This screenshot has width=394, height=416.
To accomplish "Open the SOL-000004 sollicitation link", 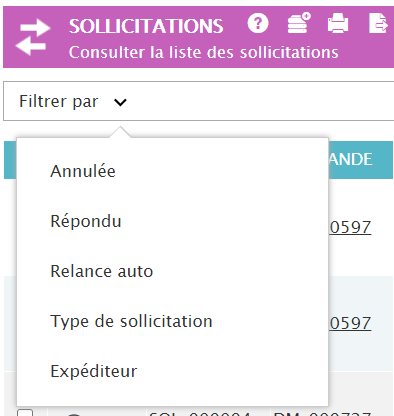I will point(199,413).
